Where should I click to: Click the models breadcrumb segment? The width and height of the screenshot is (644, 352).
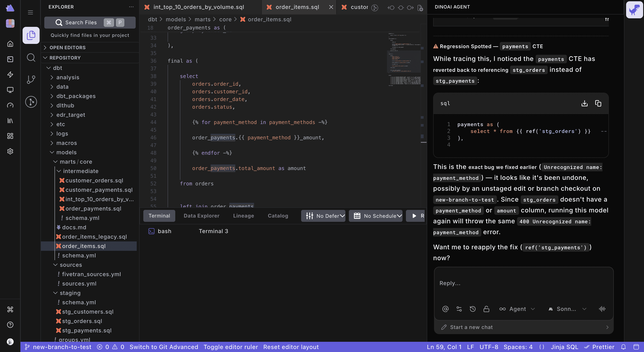(176, 19)
